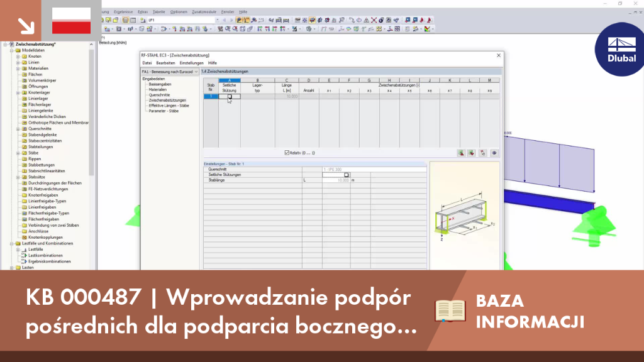Open the Zusatzmodule menu

[204, 12]
